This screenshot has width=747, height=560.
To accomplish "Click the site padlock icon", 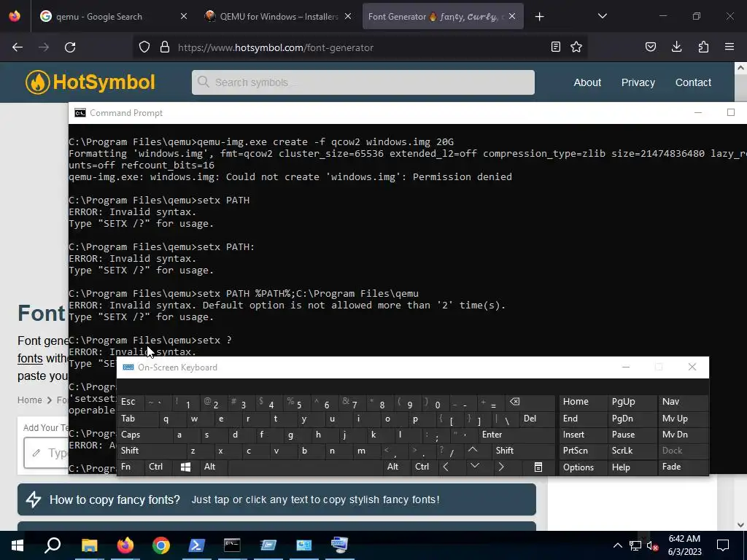I will [165, 47].
